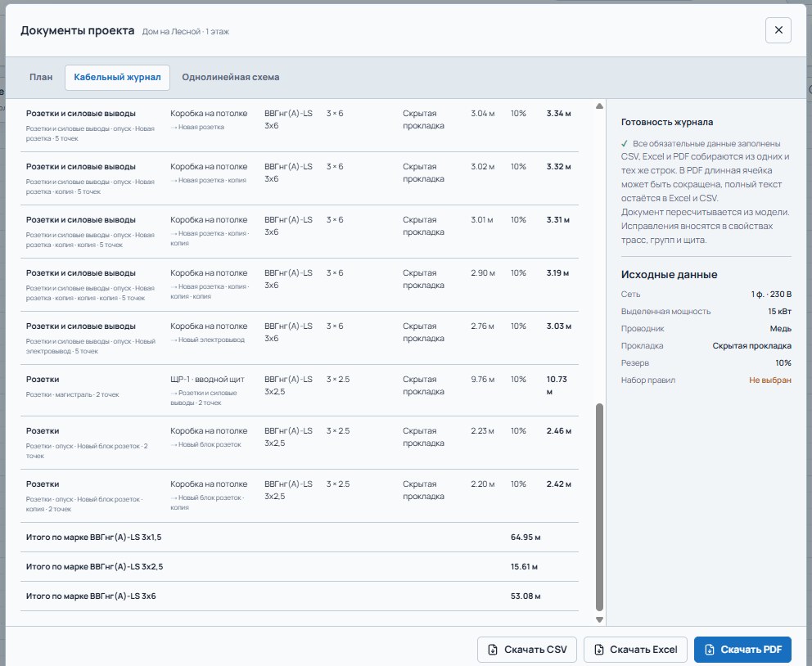Click 'Итого по марке ВВГнг(A)-LS 3x2,5' row
The height and width of the screenshot is (666, 812).
coord(300,567)
